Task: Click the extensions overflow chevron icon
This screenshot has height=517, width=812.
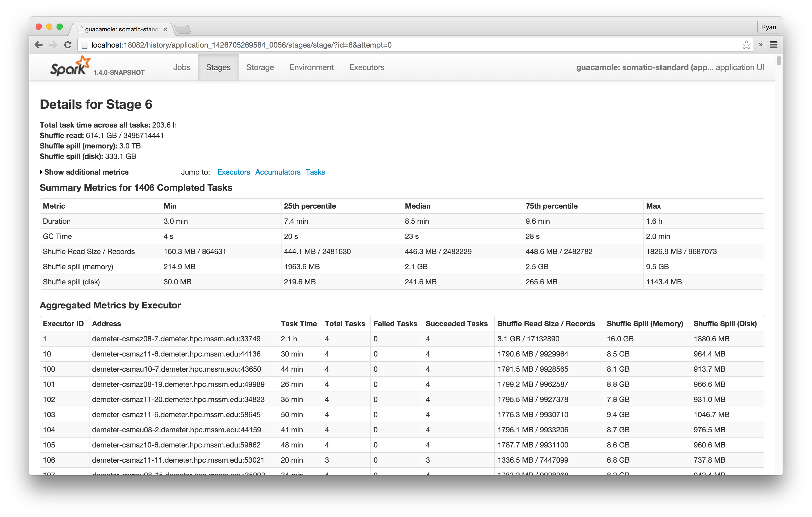Action: click(x=761, y=45)
